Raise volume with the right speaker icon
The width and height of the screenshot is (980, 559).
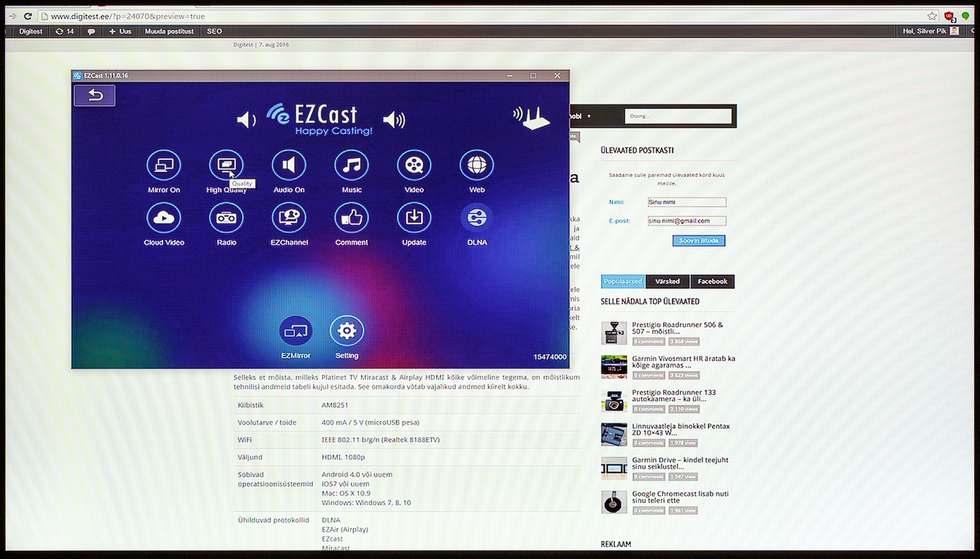coord(394,120)
